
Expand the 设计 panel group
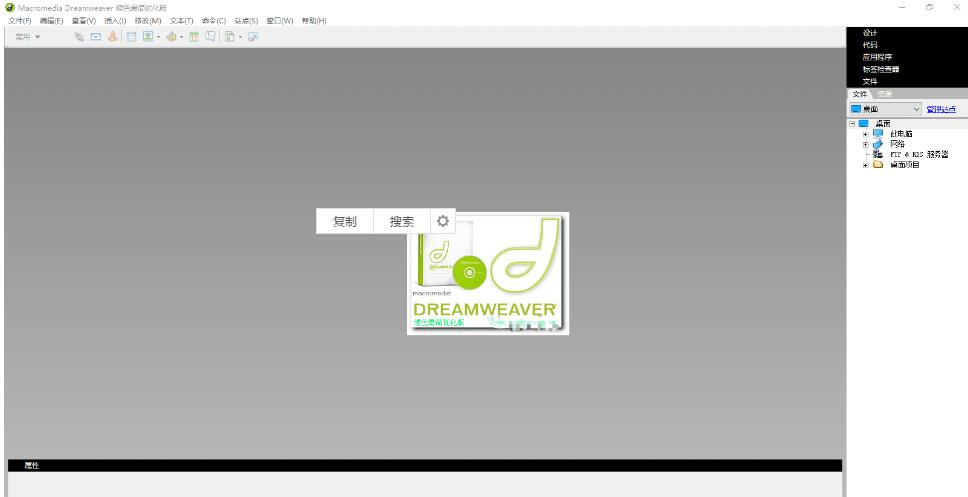click(x=870, y=33)
